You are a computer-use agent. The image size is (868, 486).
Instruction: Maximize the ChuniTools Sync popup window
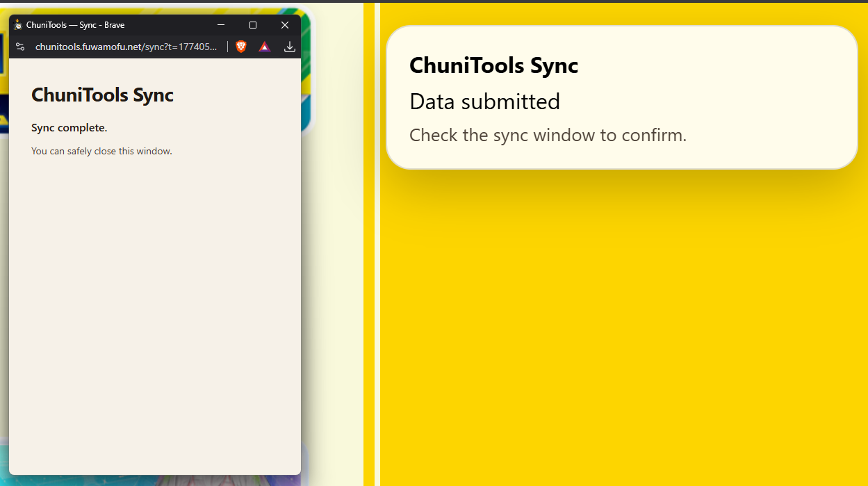[x=253, y=25]
